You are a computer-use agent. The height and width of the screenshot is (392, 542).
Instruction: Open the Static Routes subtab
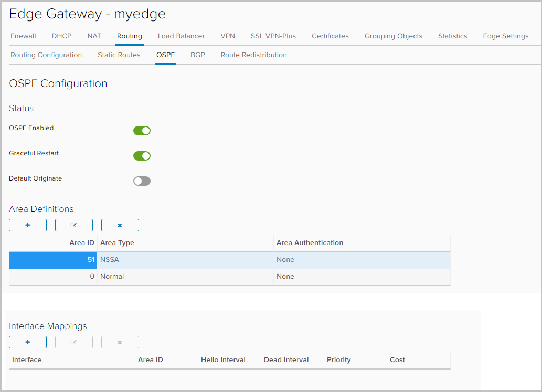point(119,55)
